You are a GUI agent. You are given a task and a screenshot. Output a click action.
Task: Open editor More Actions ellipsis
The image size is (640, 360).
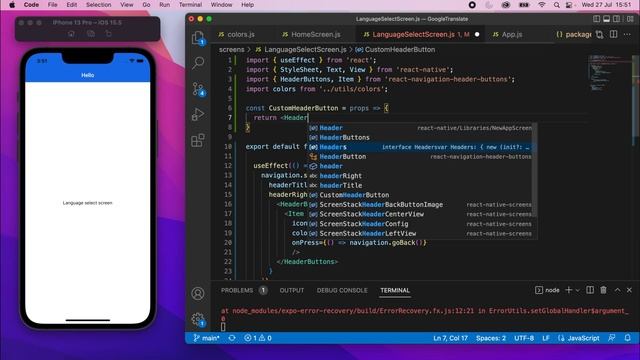pyautogui.click(x=627, y=34)
